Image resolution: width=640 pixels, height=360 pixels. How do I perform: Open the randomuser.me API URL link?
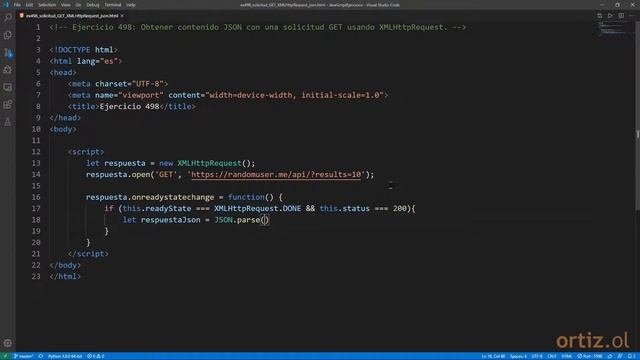pos(276,175)
